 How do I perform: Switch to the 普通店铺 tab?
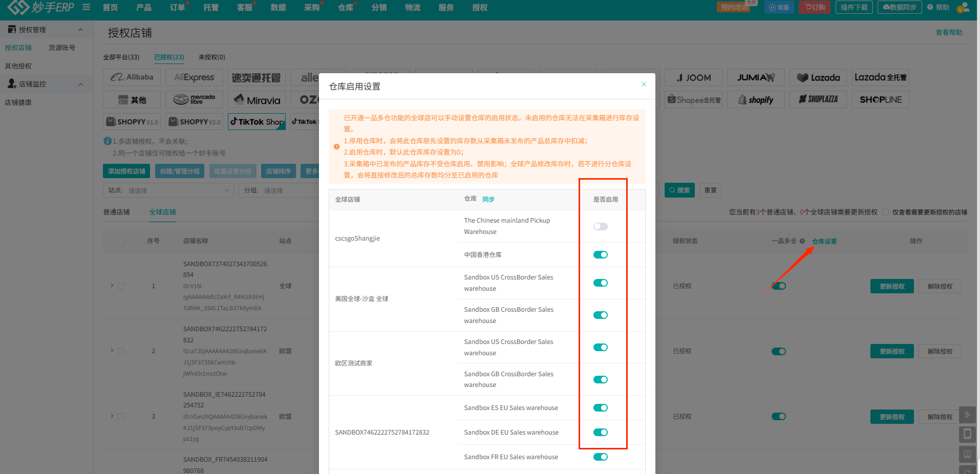coord(117,212)
